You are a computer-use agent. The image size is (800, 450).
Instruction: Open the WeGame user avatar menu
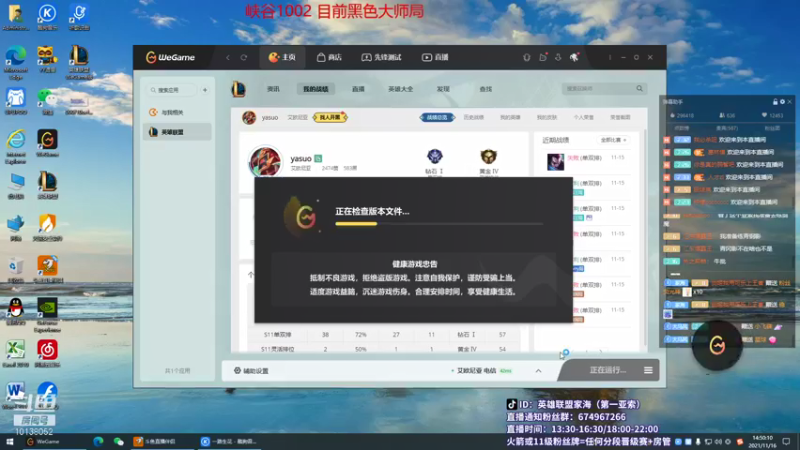click(574, 57)
